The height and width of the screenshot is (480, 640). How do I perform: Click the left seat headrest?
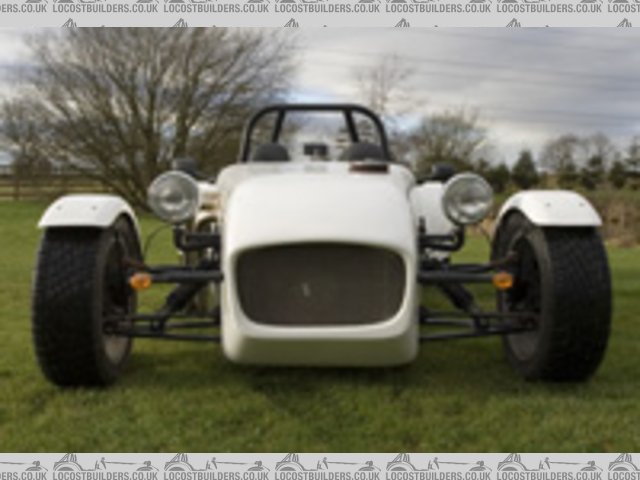[270, 152]
